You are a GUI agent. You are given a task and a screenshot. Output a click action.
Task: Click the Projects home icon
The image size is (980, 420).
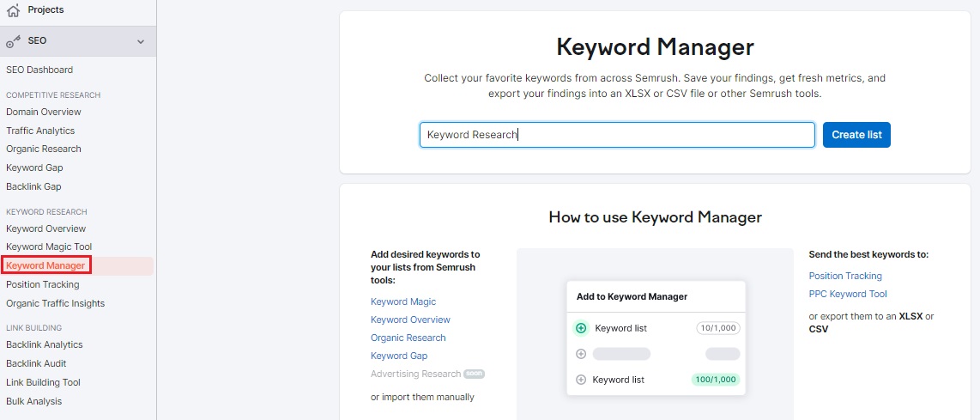coord(13,10)
